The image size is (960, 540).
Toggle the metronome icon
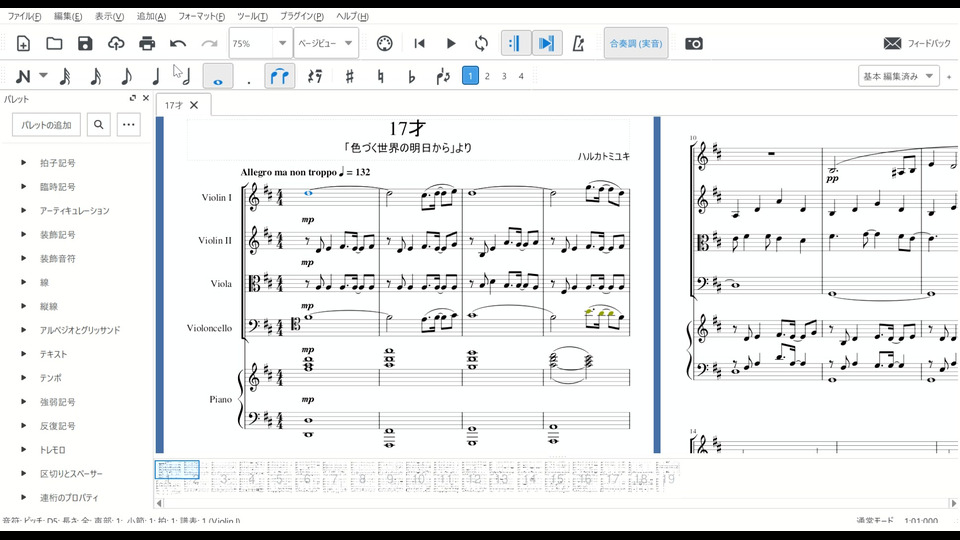[x=578, y=43]
